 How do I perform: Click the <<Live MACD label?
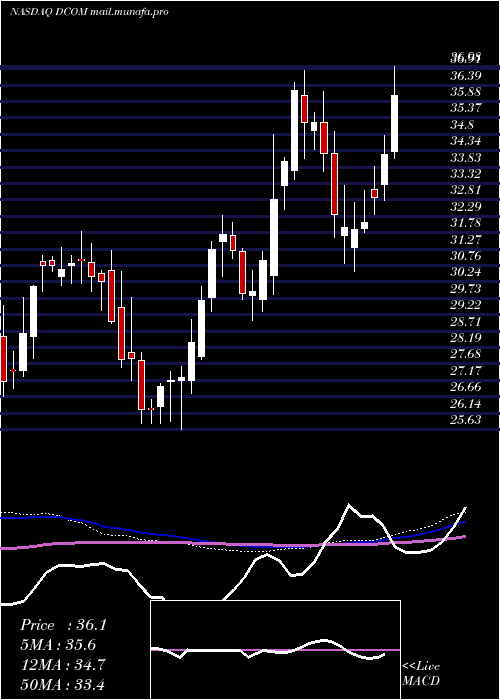[x=421, y=674]
